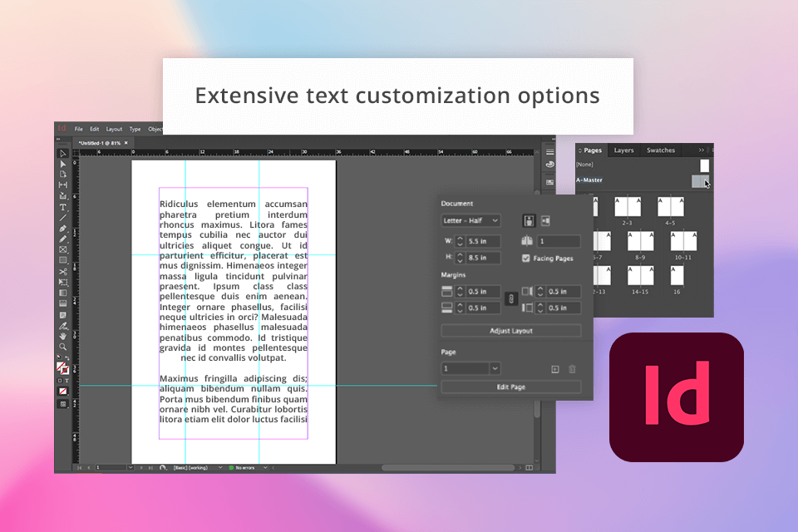The height and width of the screenshot is (532, 798).
Task: Click the top margin 0.5 in field
Action: coord(483,291)
